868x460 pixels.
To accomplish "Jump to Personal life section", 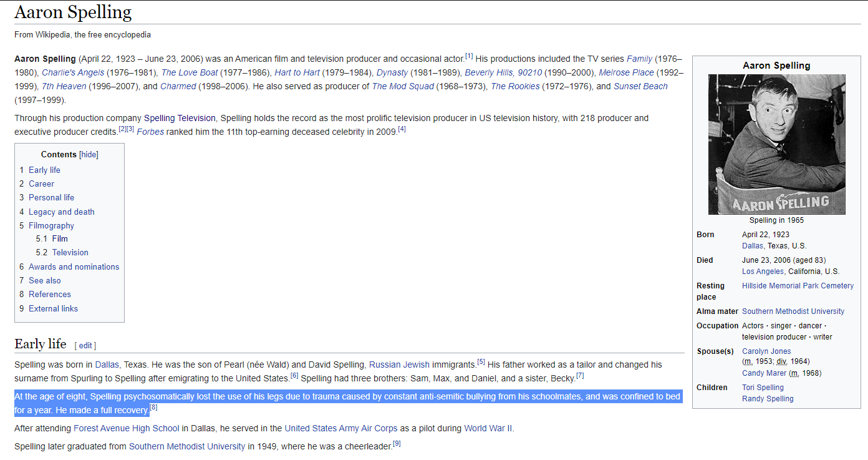I will (51, 197).
